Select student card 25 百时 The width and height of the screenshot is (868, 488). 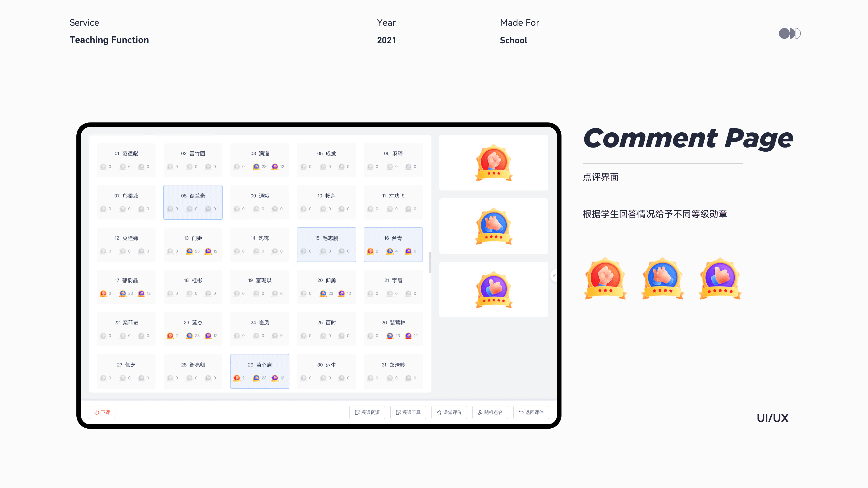(326, 329)
